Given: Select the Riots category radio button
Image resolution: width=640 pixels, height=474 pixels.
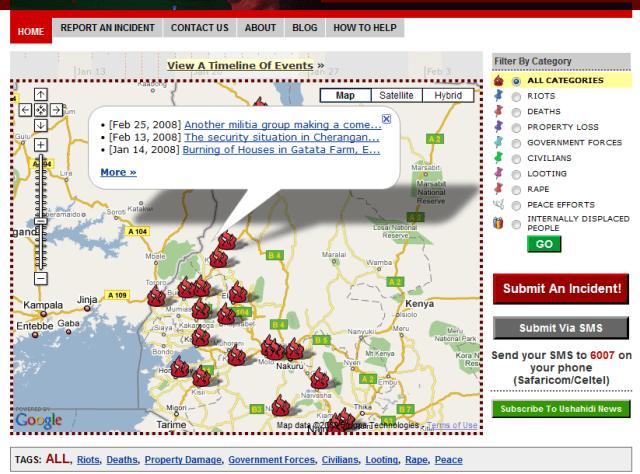Looking at the screenshot, I should click(516, 96).
